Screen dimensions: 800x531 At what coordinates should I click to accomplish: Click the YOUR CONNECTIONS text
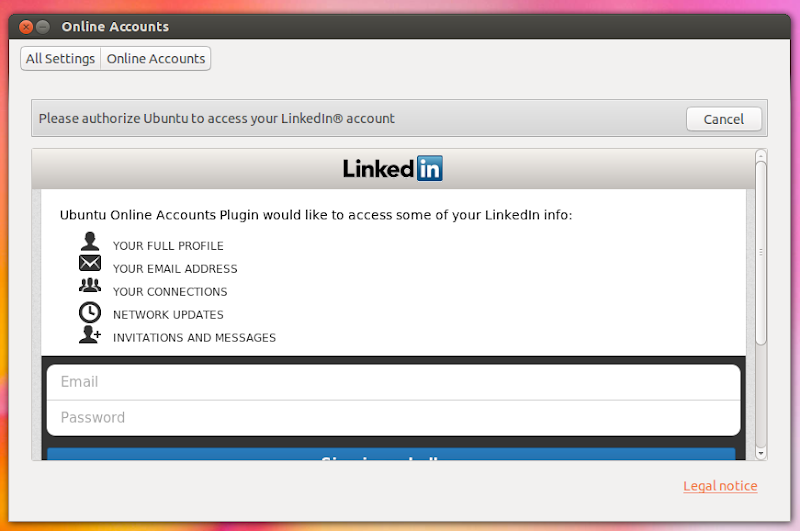(x=170, y=292)
